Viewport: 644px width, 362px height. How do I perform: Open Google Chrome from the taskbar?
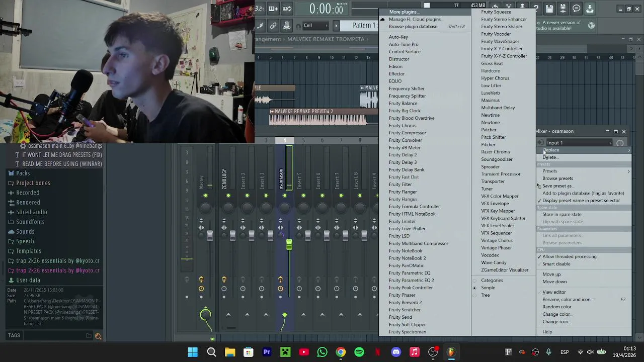(x=341, y=352)
